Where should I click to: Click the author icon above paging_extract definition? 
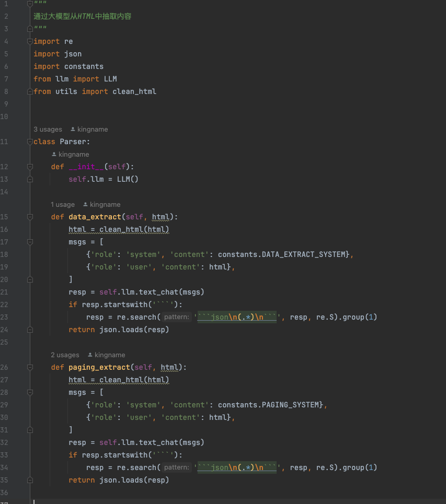pos(90,355)
